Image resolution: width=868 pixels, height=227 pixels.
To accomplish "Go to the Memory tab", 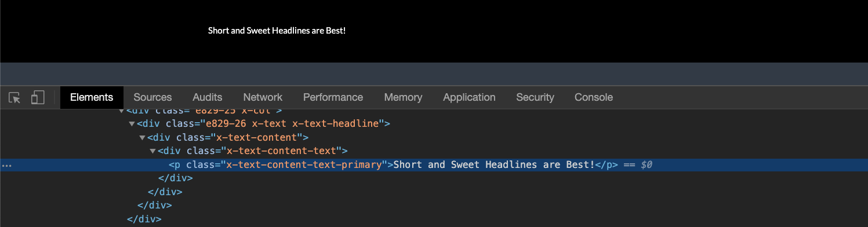I will click(x=404, y=97).
